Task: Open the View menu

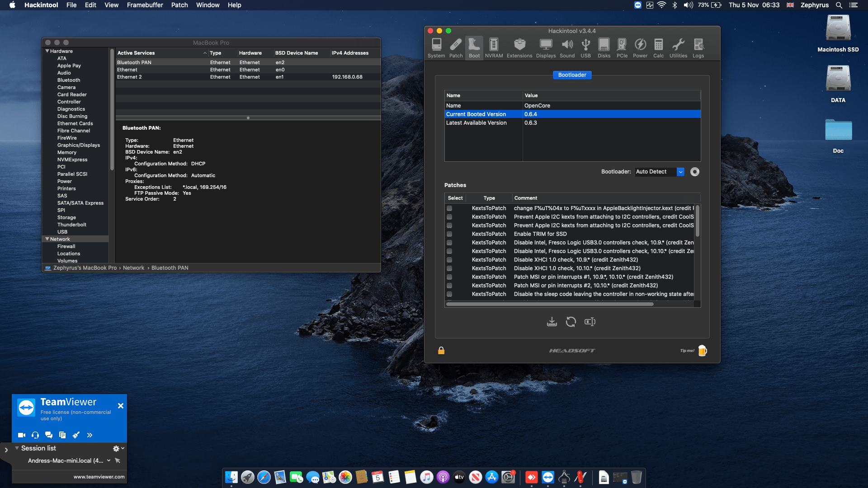Action: [111, 5]
